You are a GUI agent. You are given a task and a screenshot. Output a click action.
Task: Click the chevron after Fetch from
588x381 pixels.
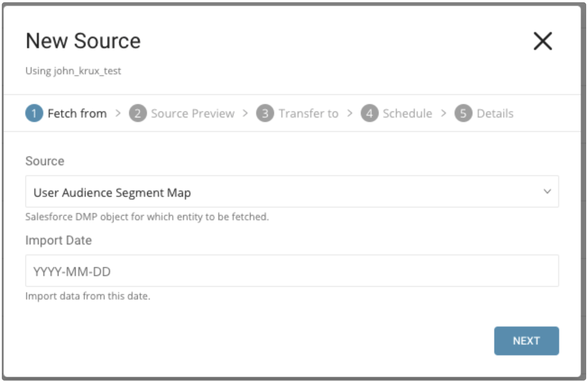pyautogui.click(x=118, y=113)
